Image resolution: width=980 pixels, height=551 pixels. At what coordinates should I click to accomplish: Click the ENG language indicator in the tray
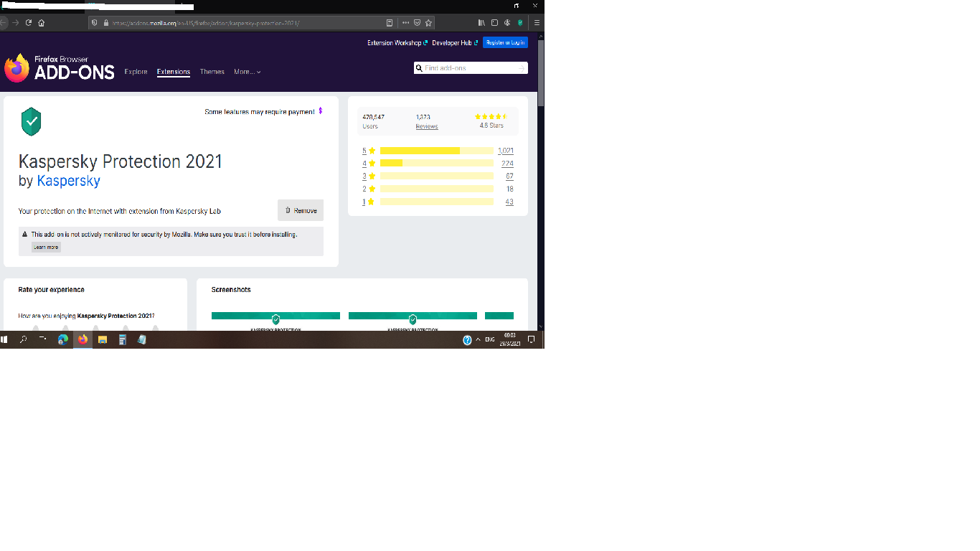[490, 339]
